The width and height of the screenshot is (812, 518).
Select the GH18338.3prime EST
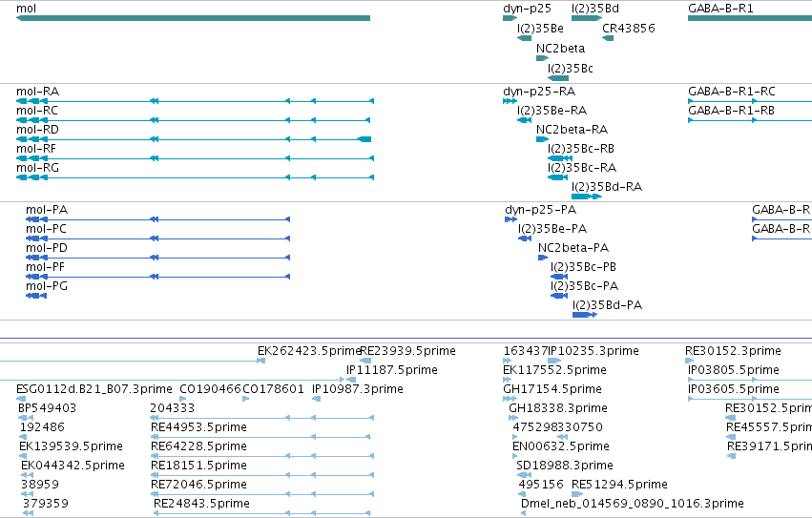pyautogui.click(x=513, y=418)
